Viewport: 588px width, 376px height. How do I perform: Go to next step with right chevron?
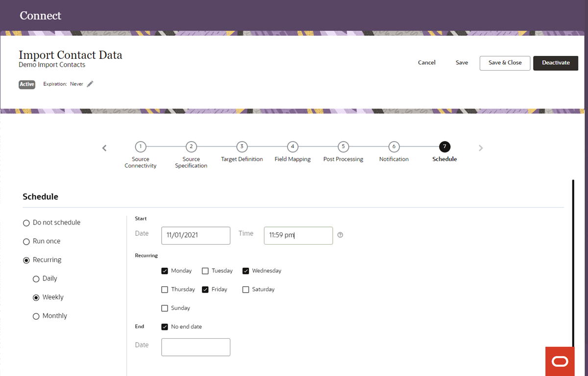tap(481, 148)
